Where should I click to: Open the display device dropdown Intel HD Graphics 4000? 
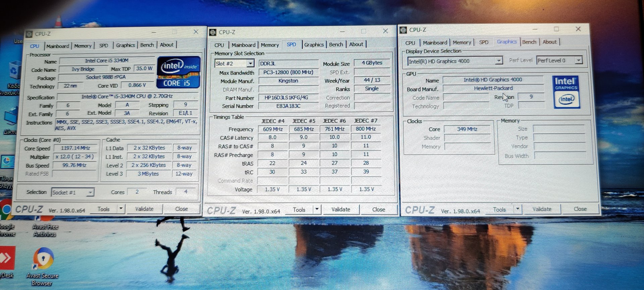pyautogui.click(x=455, y=61)
